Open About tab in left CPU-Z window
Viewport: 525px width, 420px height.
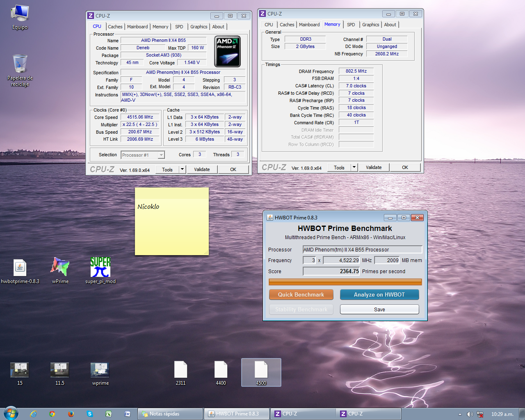(x=218, y=27)
